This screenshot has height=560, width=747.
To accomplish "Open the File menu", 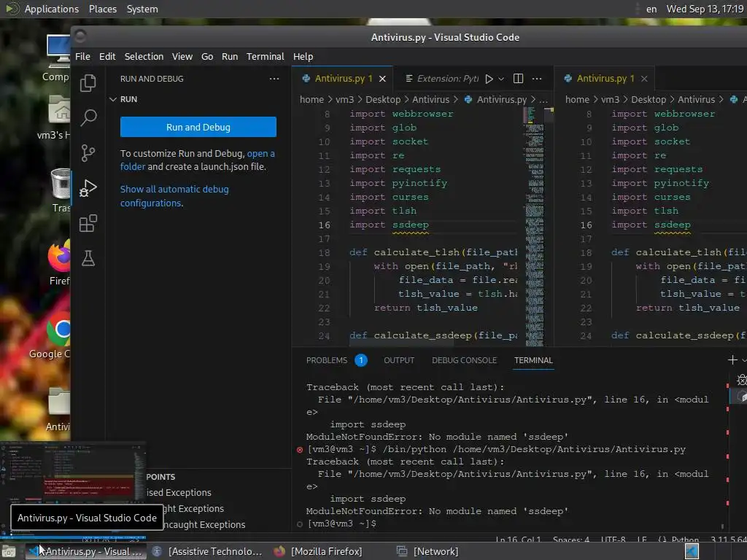I will click(82, 57).
